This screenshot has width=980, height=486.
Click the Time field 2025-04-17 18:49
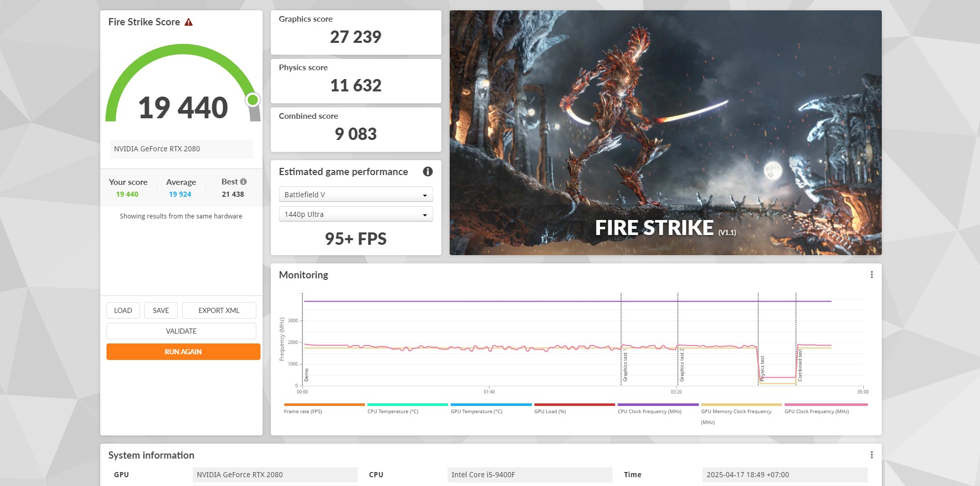pos(785,475)
